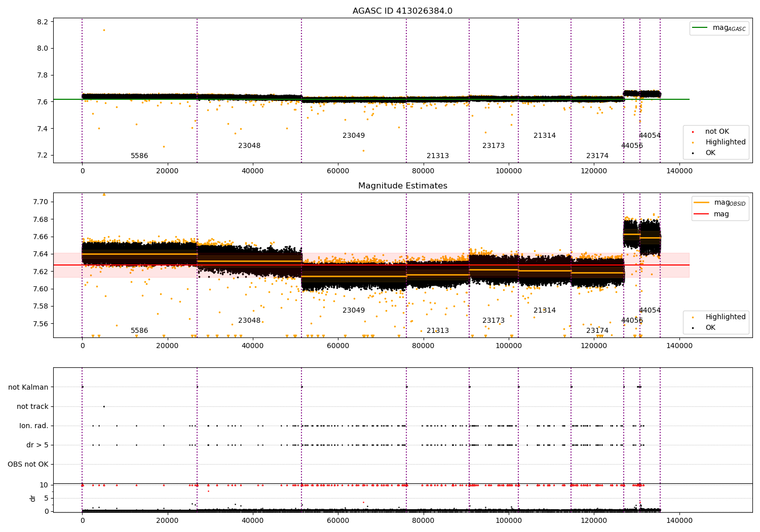Click the 8.0 y-axis tick label

tap(43, 49)
